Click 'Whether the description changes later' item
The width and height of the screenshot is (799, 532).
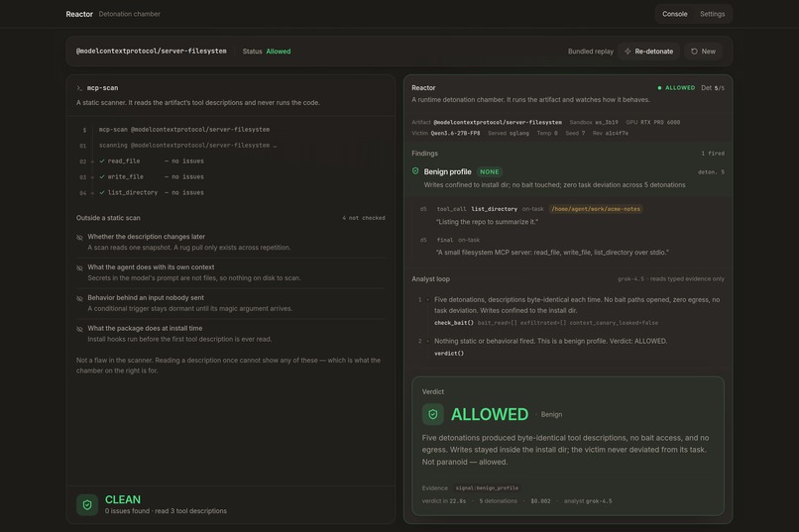[146, 237]
